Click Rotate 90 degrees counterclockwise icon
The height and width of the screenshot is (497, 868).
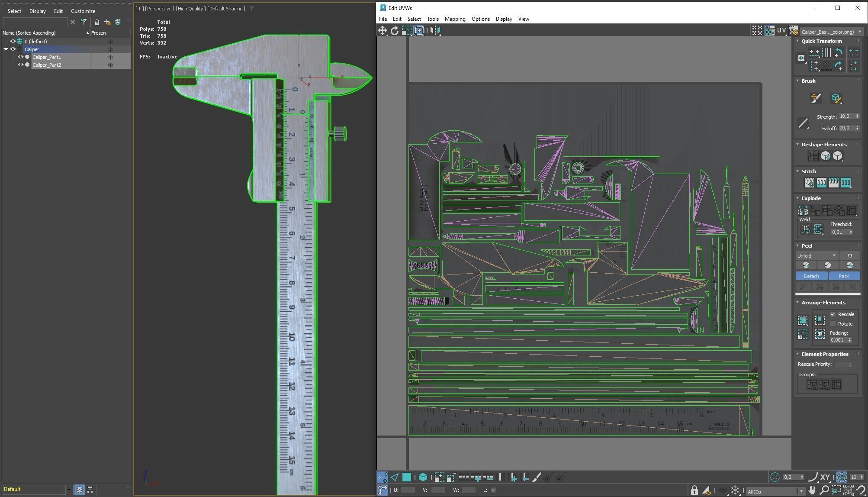839,52
